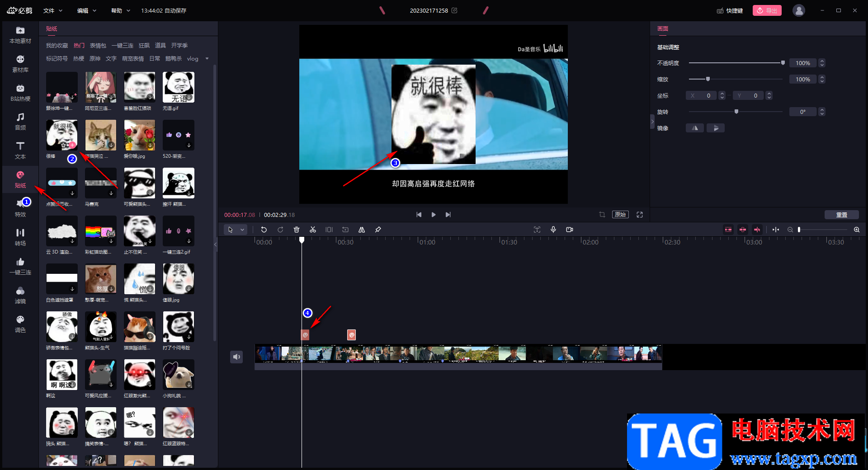868x470 pixels.
Task: Open the 文件 menu dropdown
Action: (53, 10)
